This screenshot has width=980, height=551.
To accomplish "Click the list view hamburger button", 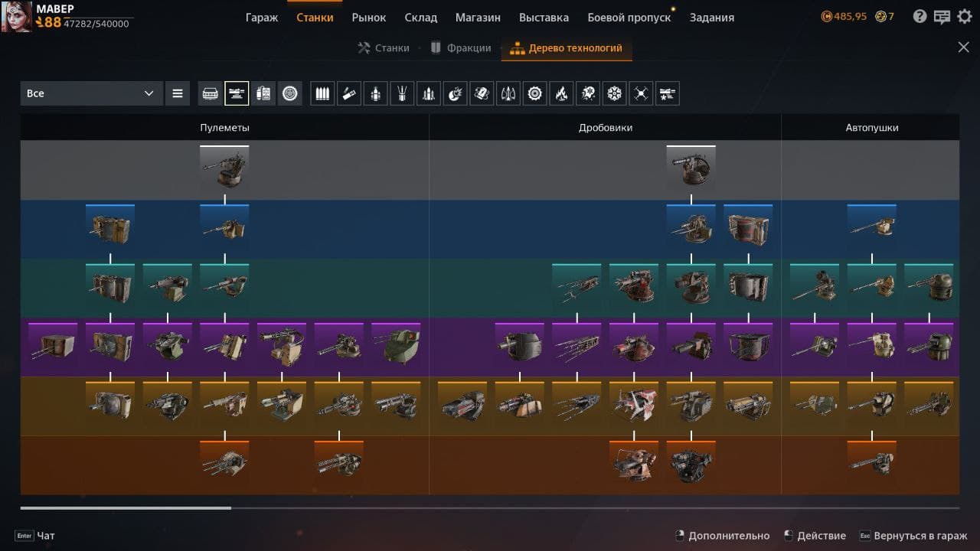I will click(178, 93).
